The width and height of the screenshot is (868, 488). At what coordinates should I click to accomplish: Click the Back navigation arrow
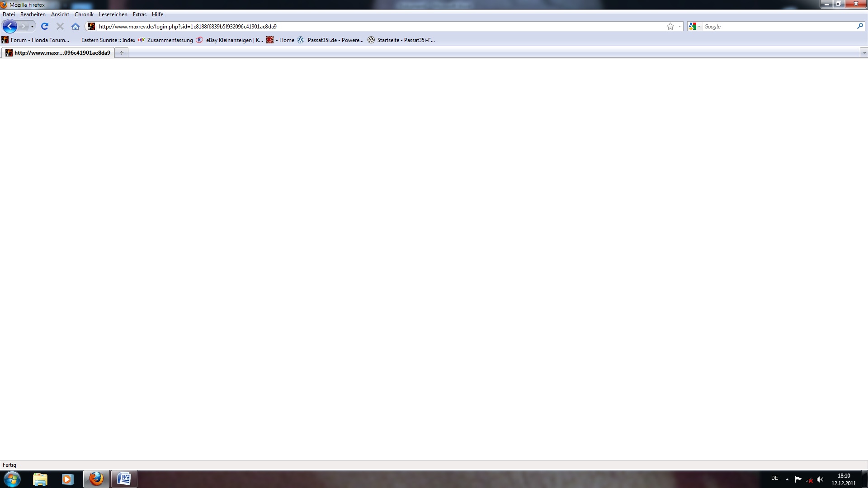(9, 26)
